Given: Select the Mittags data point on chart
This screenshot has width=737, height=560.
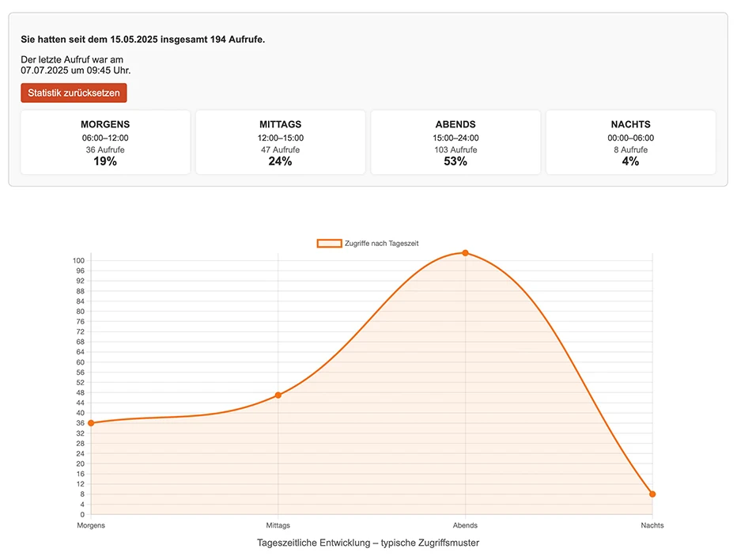Looking at the screenshot, I should coord(278,395).
